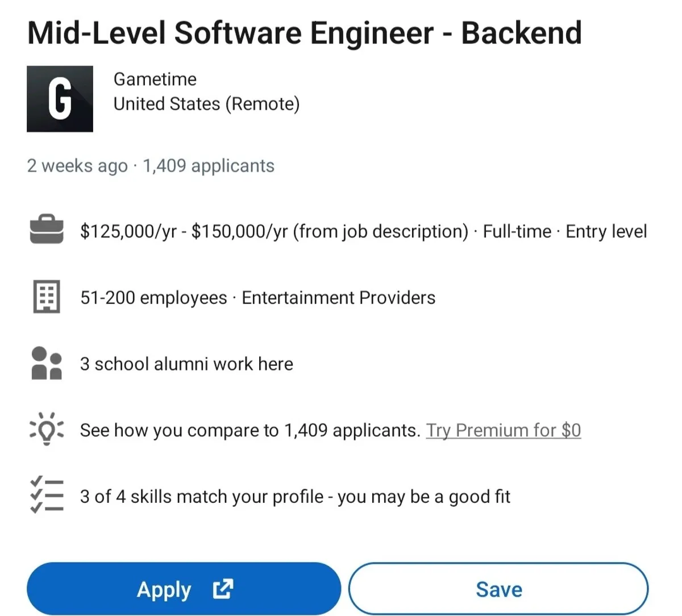Click the school alumni people icon

[46, 364]
